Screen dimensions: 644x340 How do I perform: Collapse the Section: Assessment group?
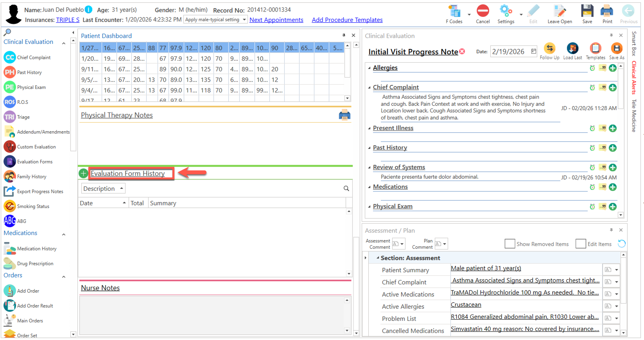pos(378,258)
